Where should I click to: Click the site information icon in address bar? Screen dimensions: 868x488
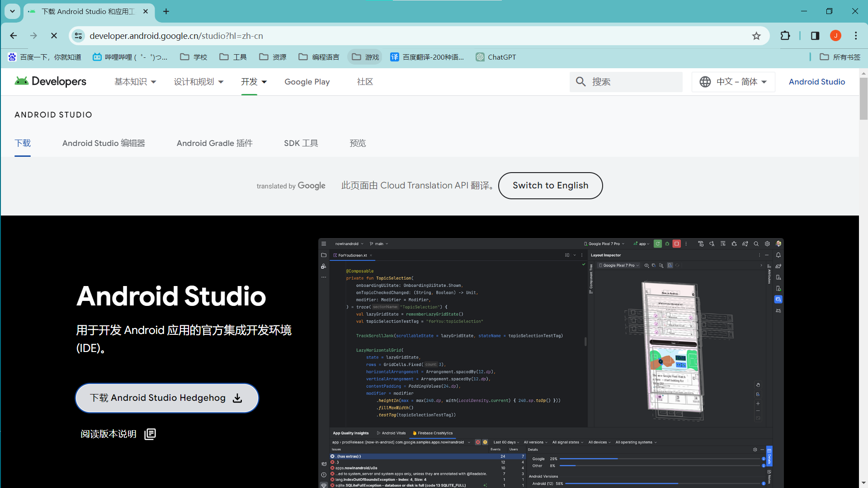point(79,36)
